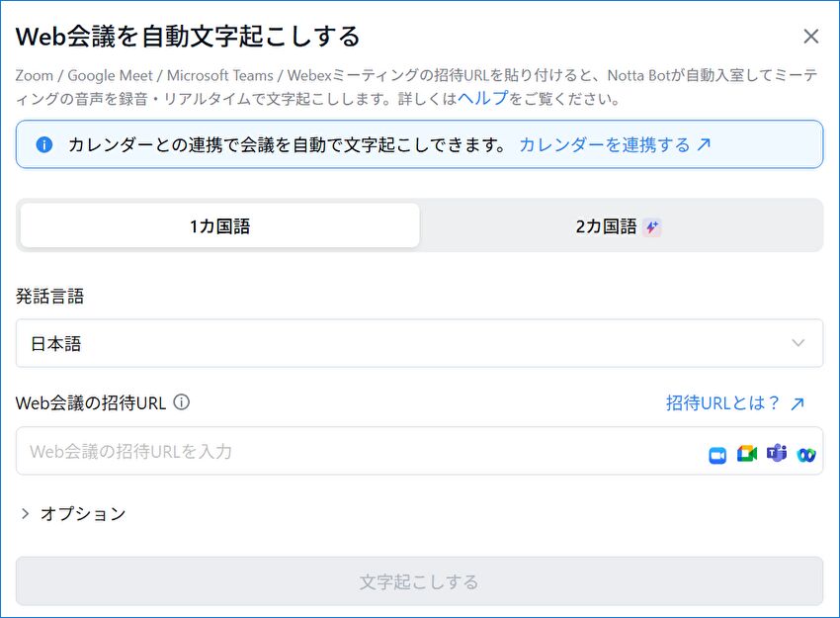Open the 発話言語 dropdown showing 日本語
This screenshot has width=840, height=618.
click(419, 343)
